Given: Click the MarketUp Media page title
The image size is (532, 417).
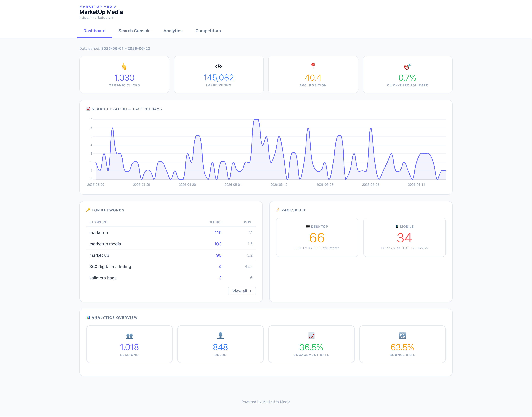Looking at the screenshot, I should click(x=101, y=12).
